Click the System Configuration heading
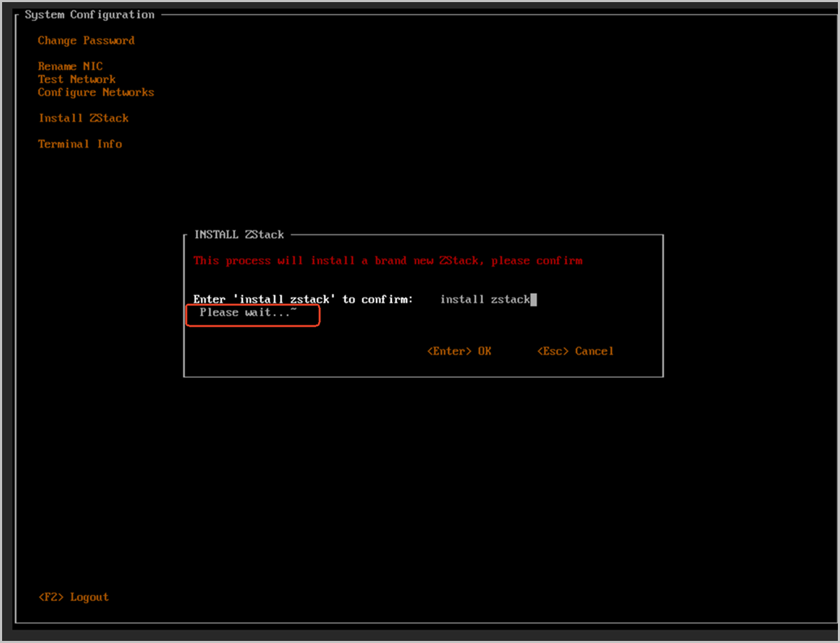The image size is (840, 643). click(90, 15)
